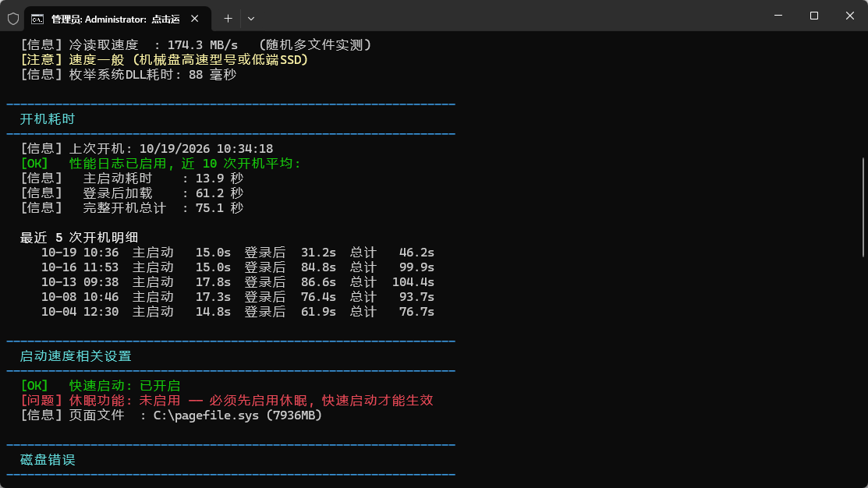Screen dimensions: 868x488
Task: Click the 10-04 12:30 boot record row
Action: point(238,312)
